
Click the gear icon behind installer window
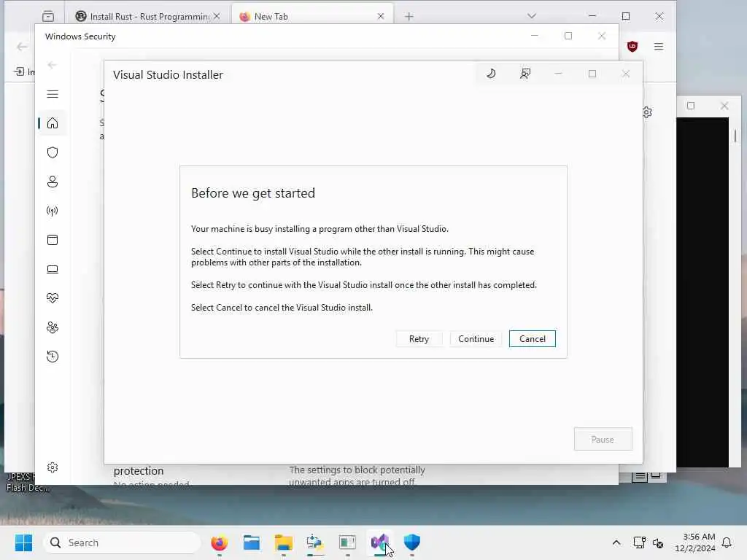(647, 112)
